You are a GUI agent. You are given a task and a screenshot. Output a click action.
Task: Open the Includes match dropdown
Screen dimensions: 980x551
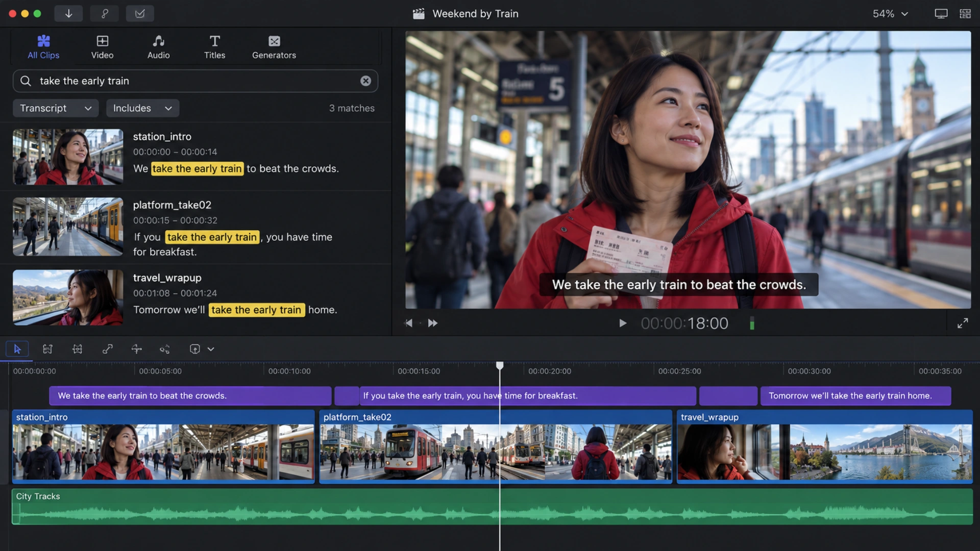point(142,108)
